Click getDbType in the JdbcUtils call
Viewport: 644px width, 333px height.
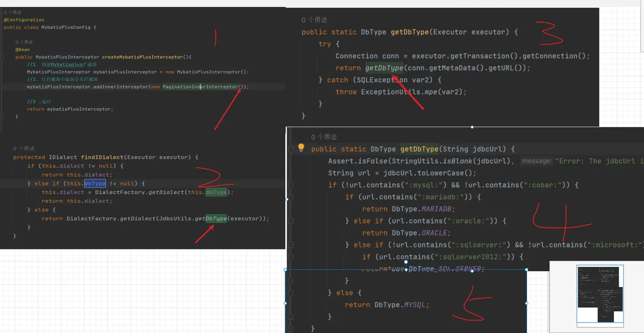211,218
